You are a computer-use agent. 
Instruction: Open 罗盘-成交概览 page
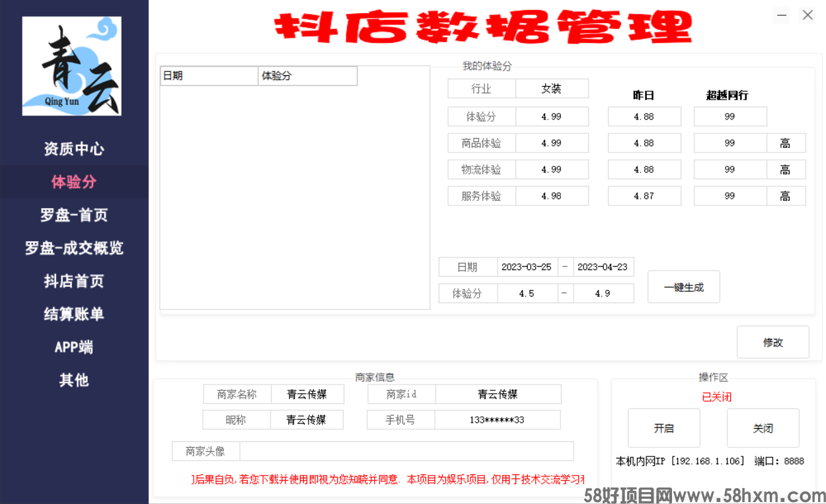coord(74,248)
